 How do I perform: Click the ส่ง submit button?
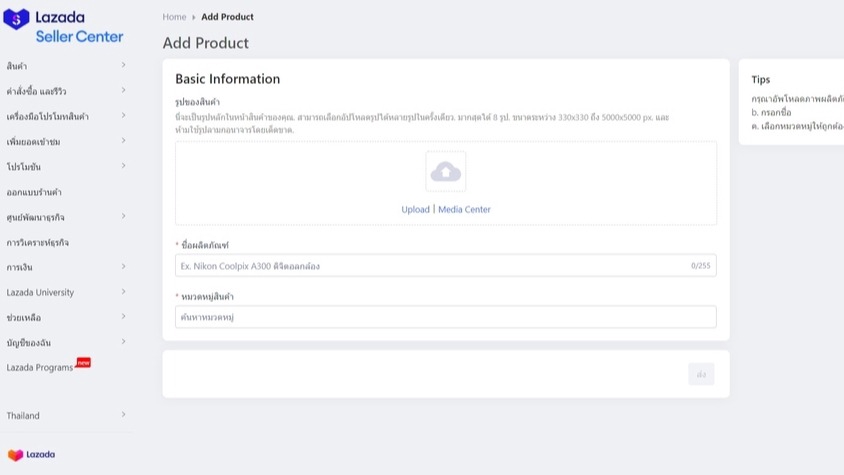click(701, 375)
